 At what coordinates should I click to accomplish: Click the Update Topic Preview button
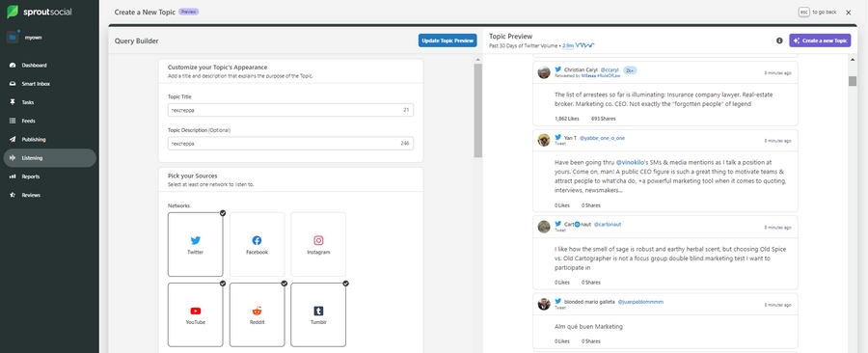448,41
